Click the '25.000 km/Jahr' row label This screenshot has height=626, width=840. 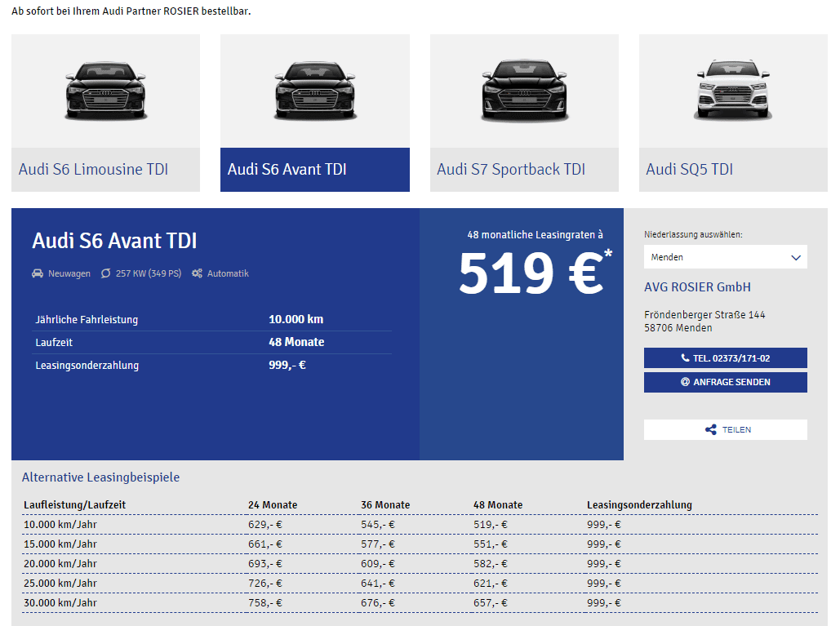pos(60,583)
